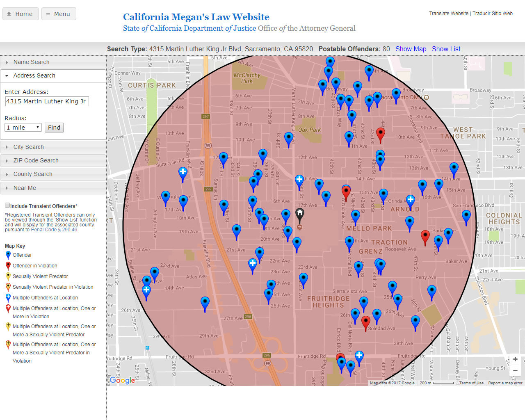Click Translate Website link
Viewport: 525px width, 420px height.
pos(449,14)
